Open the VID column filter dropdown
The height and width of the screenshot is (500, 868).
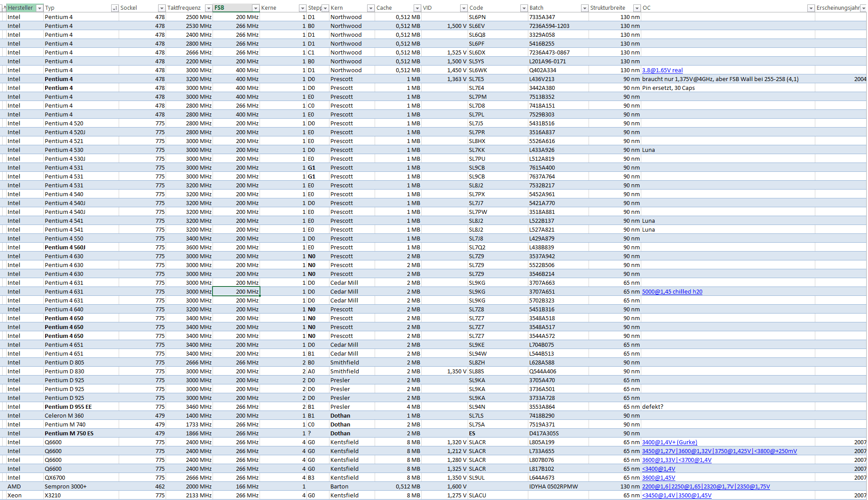click(464, 8)
